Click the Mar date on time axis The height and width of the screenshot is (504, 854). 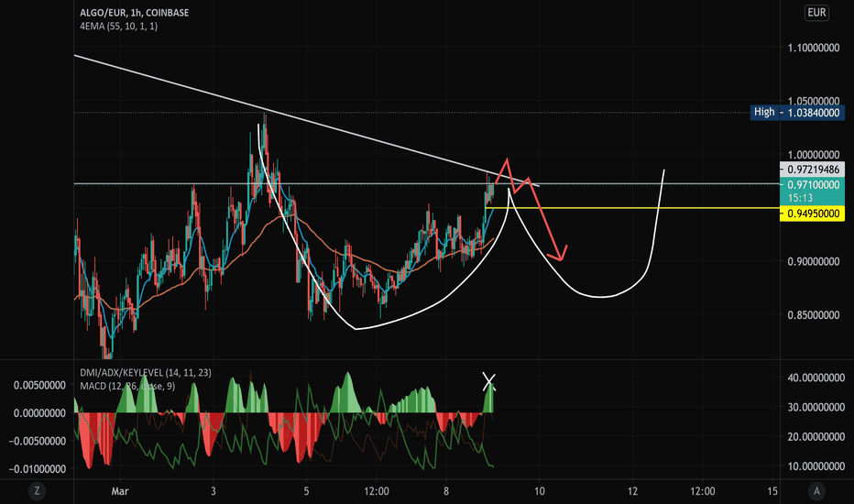(120, 491)
